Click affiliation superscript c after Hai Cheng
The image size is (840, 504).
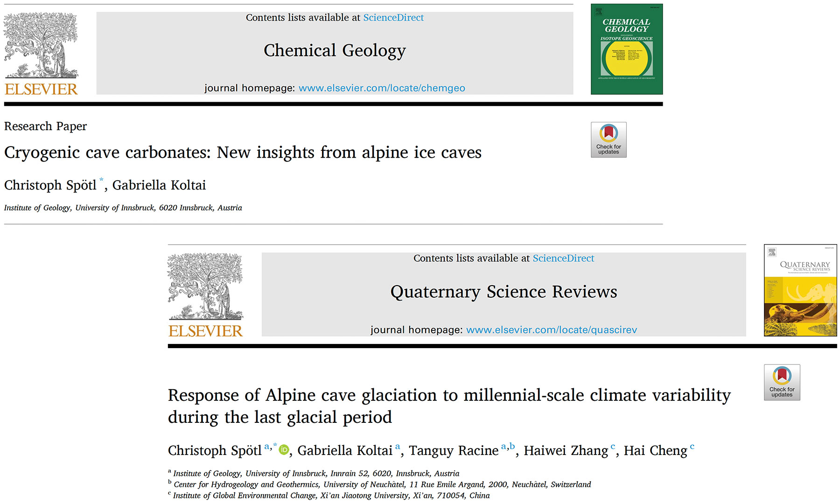692,446
